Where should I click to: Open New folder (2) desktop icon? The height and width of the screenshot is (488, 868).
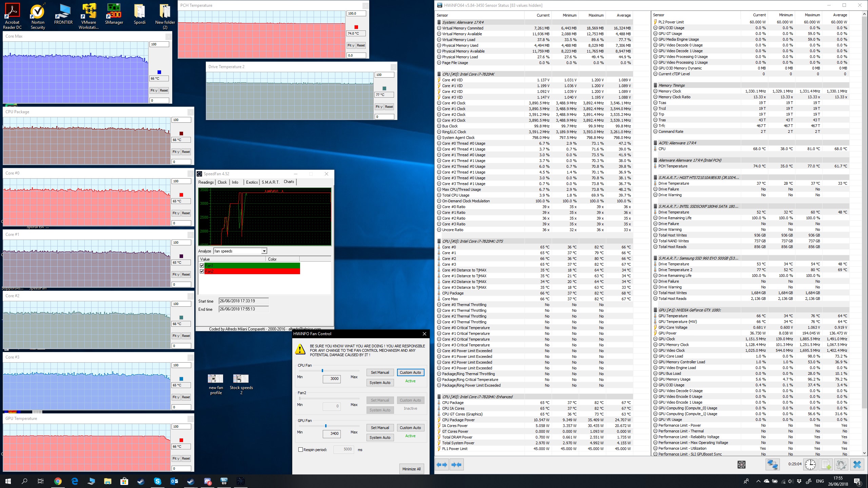click(165, 16)
